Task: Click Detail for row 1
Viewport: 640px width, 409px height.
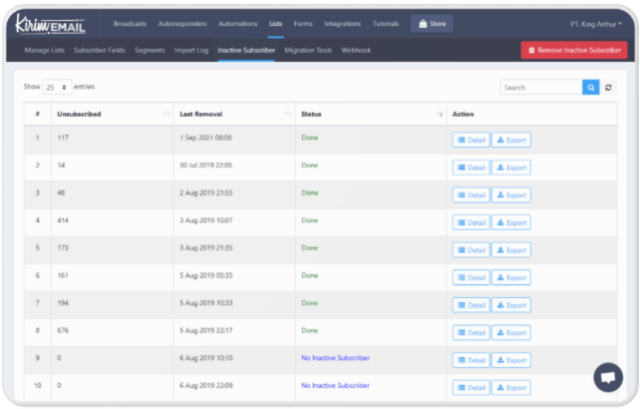Action: (470, 140)
